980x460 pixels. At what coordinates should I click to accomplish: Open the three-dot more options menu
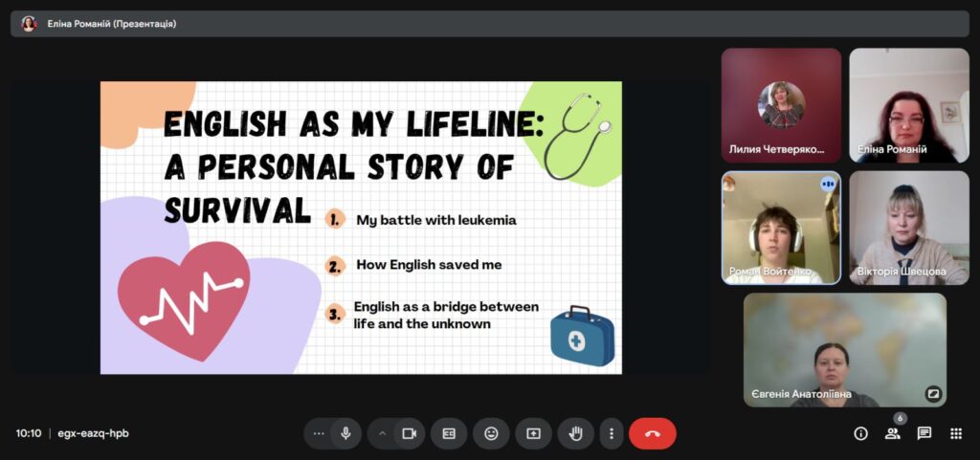point(612,433)
